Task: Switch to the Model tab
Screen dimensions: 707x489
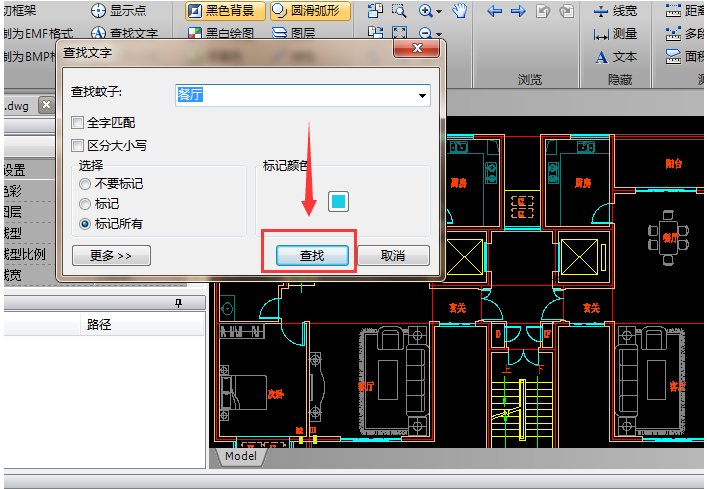Action: click(240, 457)
